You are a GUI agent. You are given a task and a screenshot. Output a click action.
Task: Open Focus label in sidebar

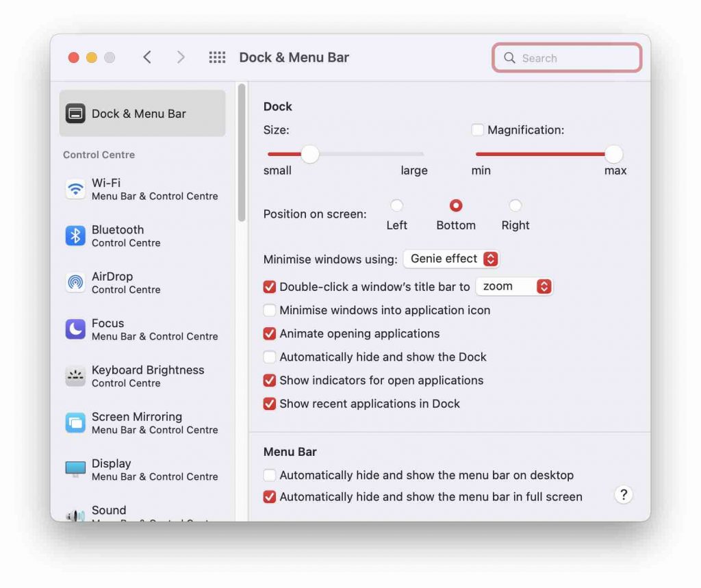[107, 323]
